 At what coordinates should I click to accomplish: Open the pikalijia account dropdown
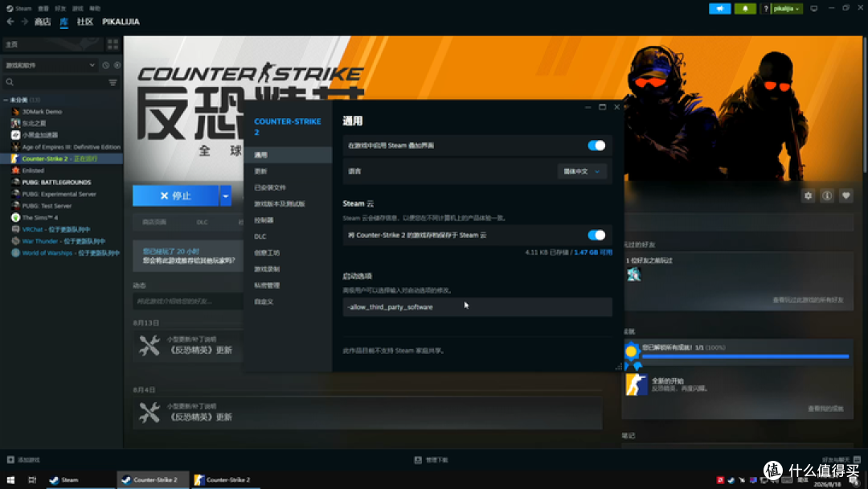[x=786, y=8]
